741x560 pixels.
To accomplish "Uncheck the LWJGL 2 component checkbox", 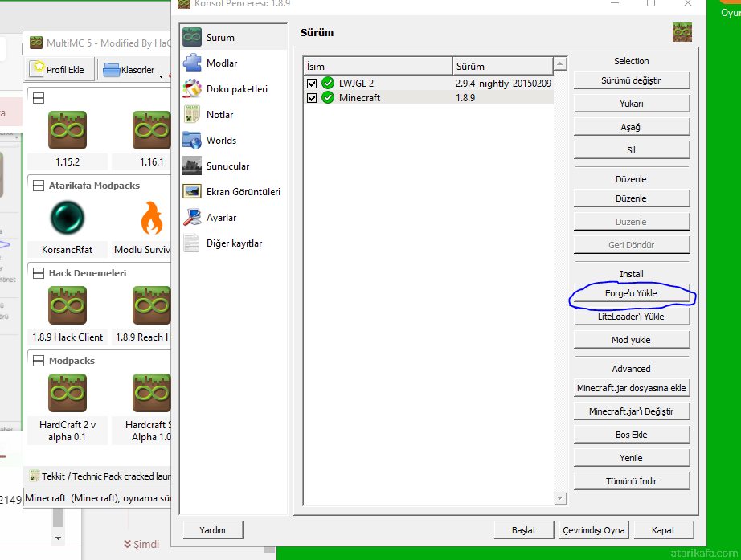I will [312, 84].
